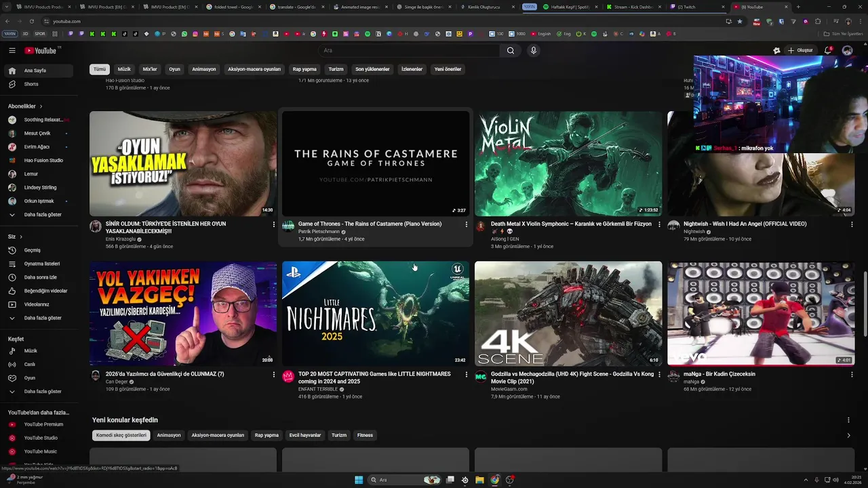Open Enis Kirazoglu channel avatar
Viewport: 868px width, 488px height.
[x=96, y=226]
